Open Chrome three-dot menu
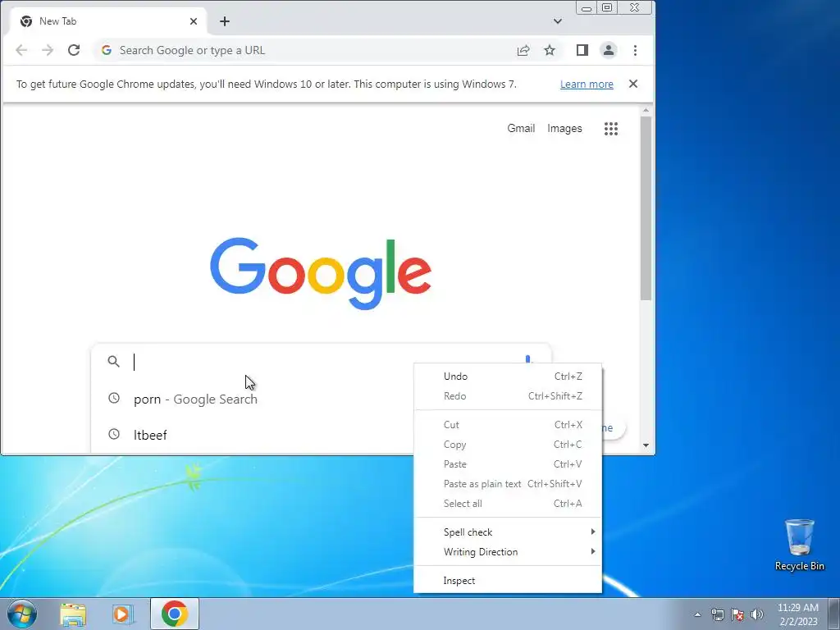 [636, 50]
